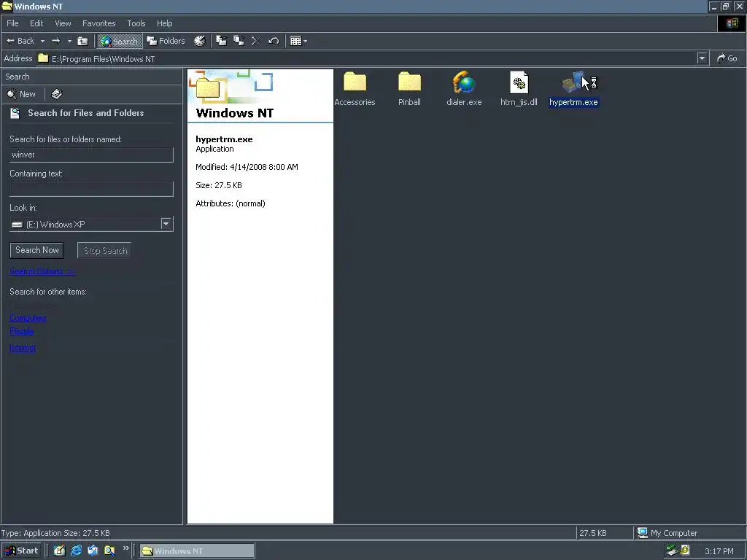
Task: Show the Folders tree pane
Action: pyautogui.click(x=166, y=41)
